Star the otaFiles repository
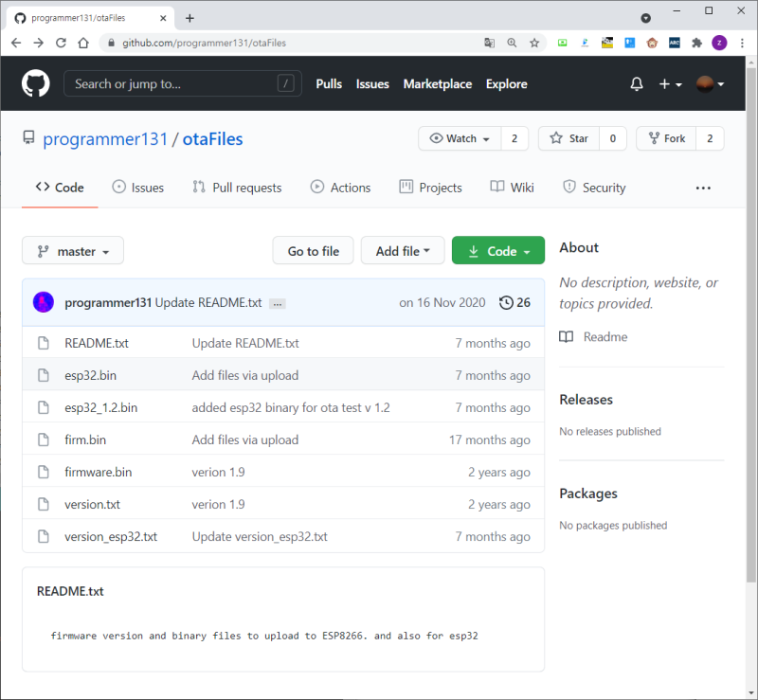The height and width of the screenshot is (700, 758). pos(568,138)
